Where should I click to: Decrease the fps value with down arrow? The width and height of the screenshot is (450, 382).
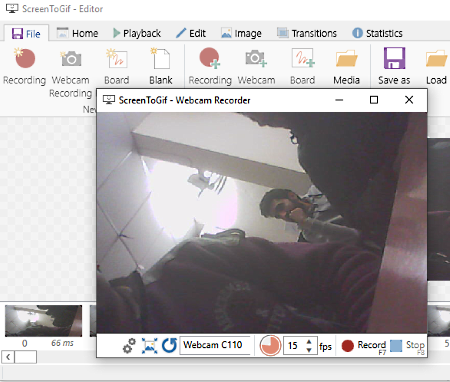click(309, 350)
